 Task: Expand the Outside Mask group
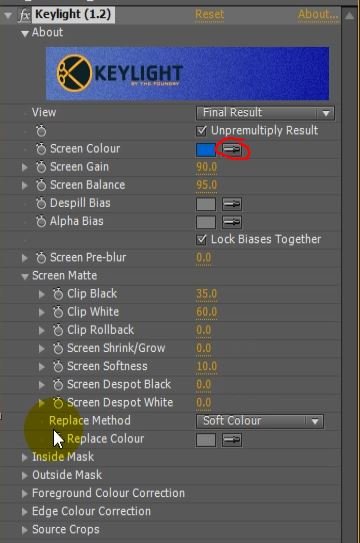pos(25,475)
